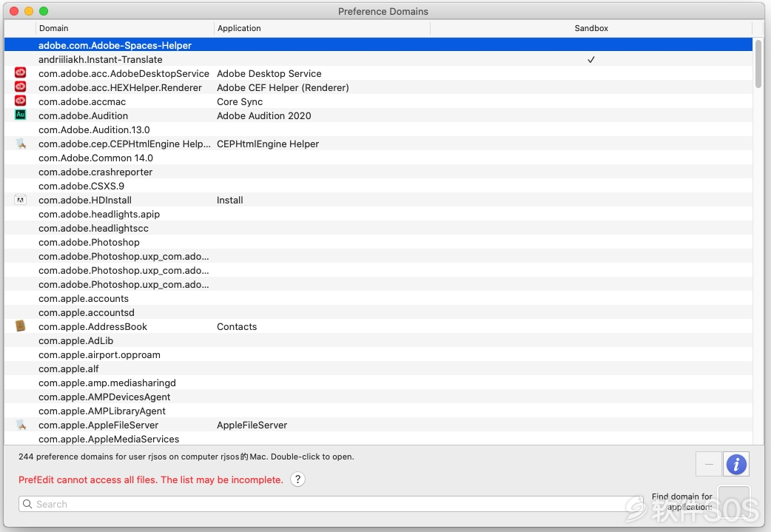Select the com.apple.amp.mediasharingd domain
The height and width of the screenshot is (532, 771).
107,383
